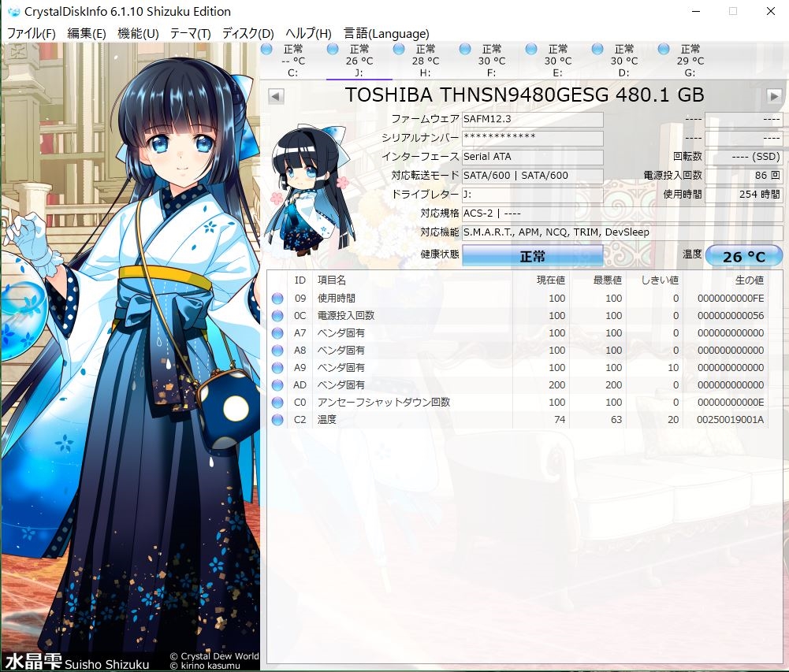Screen dimensions: 789x672
Task: Click raw value 0000000000FE
Action: (x=731, y=299)
